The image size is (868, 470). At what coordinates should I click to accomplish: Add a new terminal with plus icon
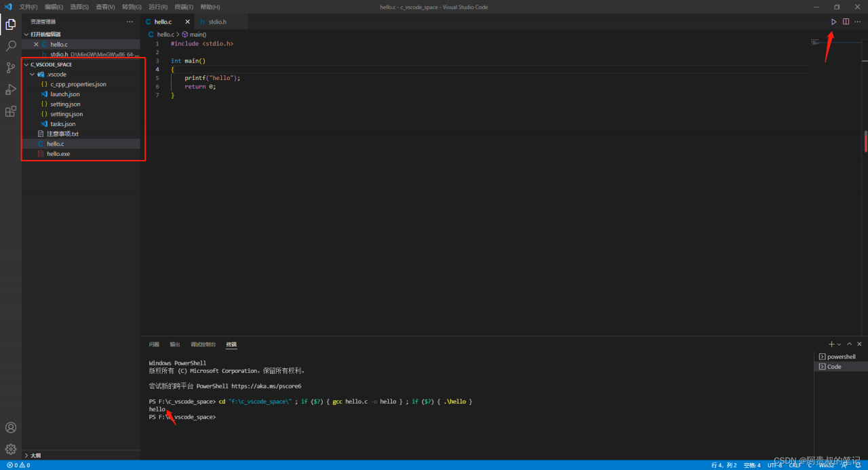pyautogui.click(x=831, y=345)
